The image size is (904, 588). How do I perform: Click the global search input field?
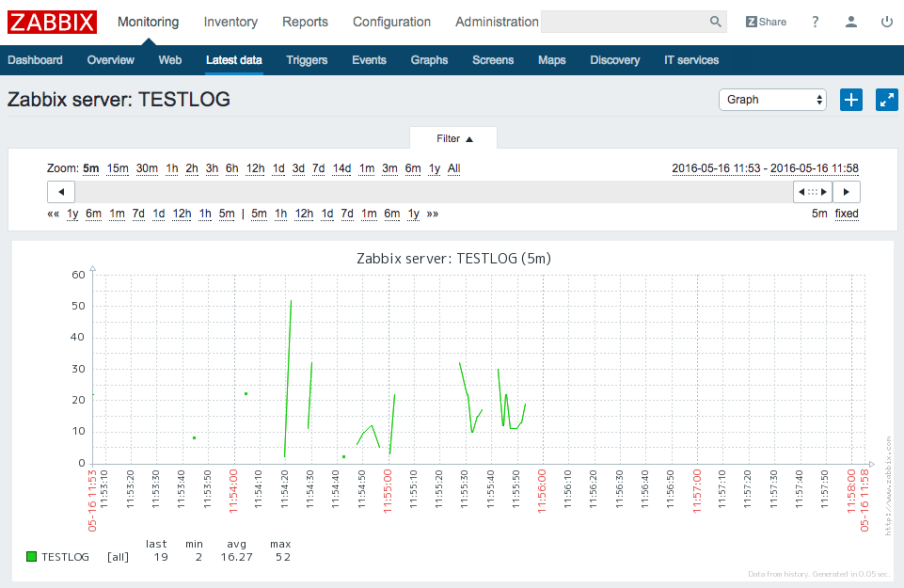pyautogui.click(x=626, y=22)
